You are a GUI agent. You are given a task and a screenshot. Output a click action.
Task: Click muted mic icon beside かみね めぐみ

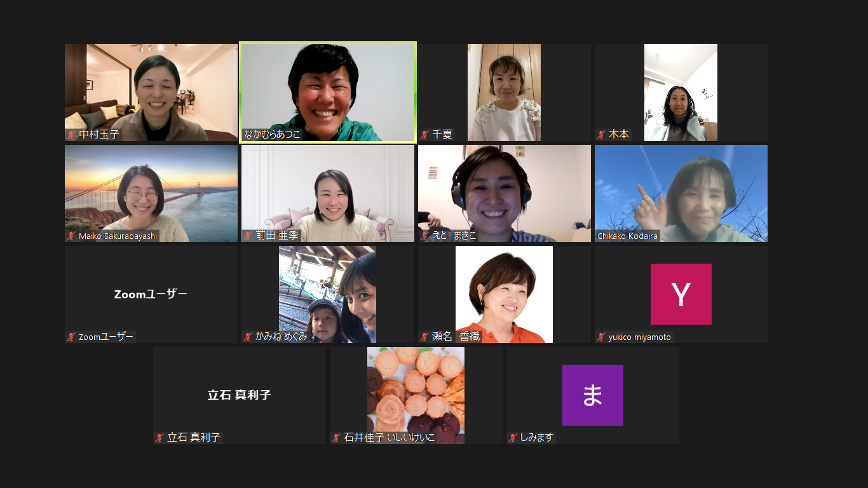pos(248,337)
